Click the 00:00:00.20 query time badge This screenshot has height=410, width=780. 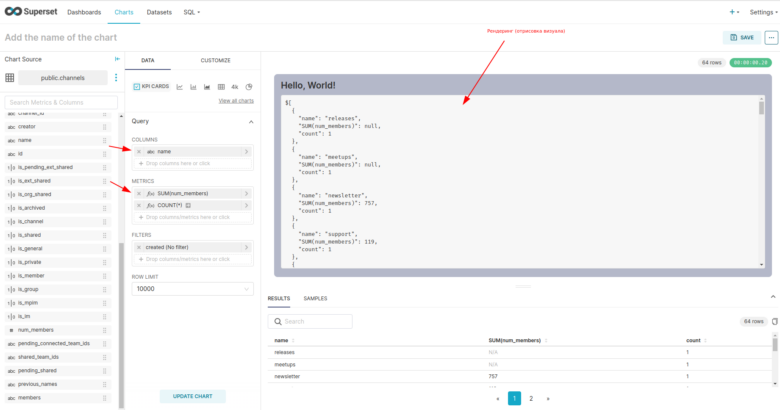pyautogui.click(x=750, y=63)
